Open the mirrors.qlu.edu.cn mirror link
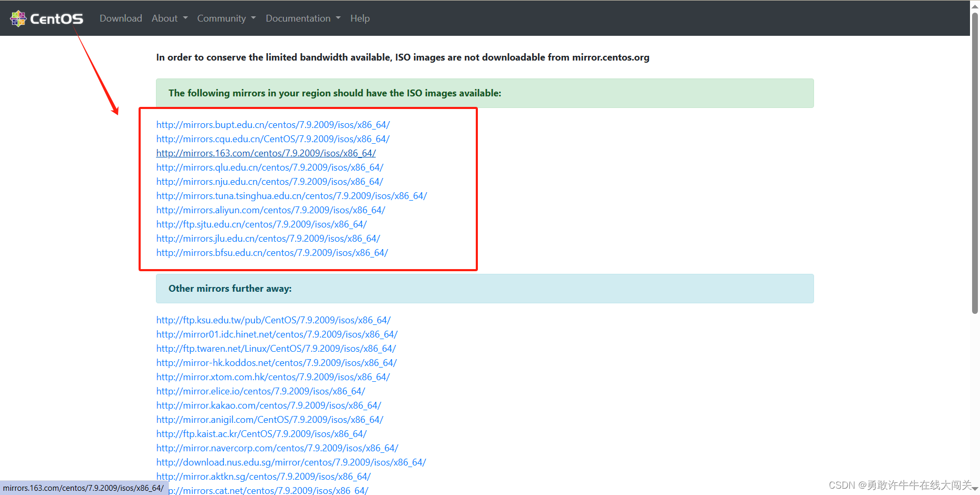 coord(270,167)
